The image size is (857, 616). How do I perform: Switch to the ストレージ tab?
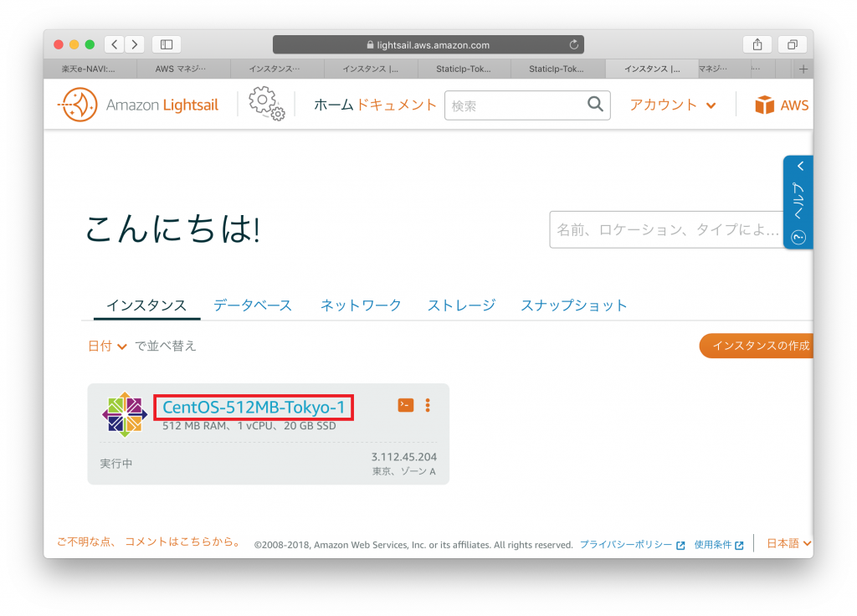(461, 305)
